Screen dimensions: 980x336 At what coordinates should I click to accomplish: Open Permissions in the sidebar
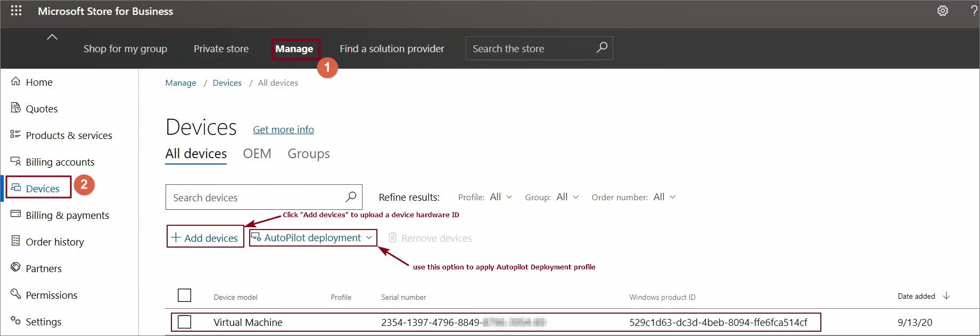51,295
